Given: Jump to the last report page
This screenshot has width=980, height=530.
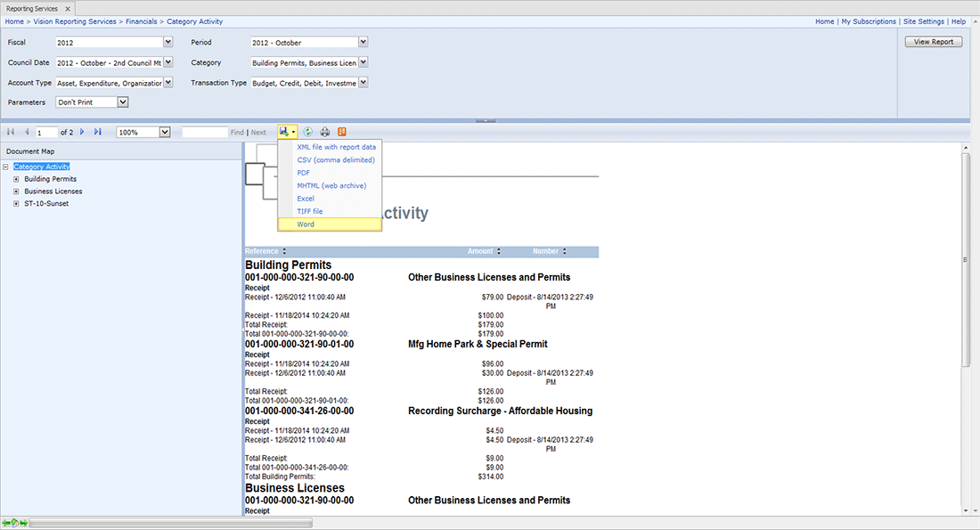Looking at the screenshot, I should click(97, 132).
